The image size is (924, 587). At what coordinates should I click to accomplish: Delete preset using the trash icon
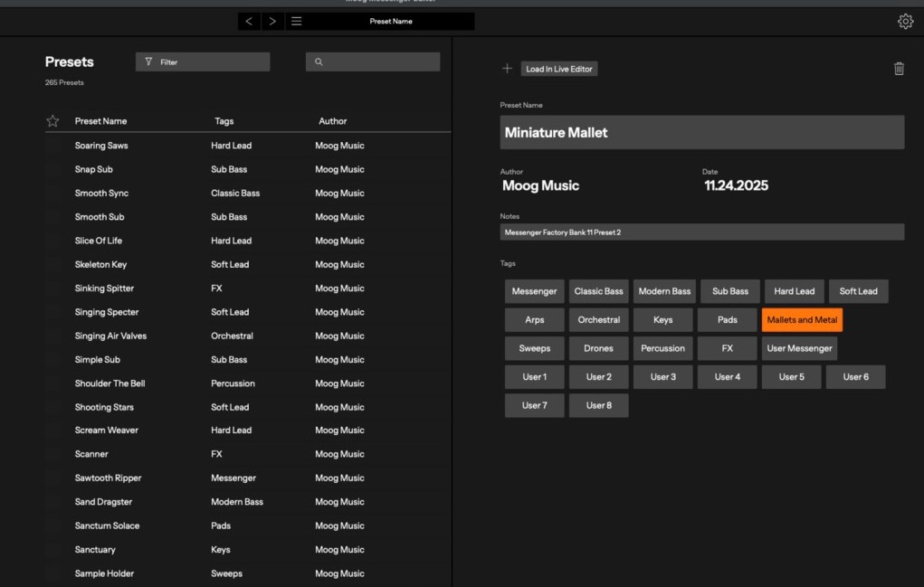point(899,69)
